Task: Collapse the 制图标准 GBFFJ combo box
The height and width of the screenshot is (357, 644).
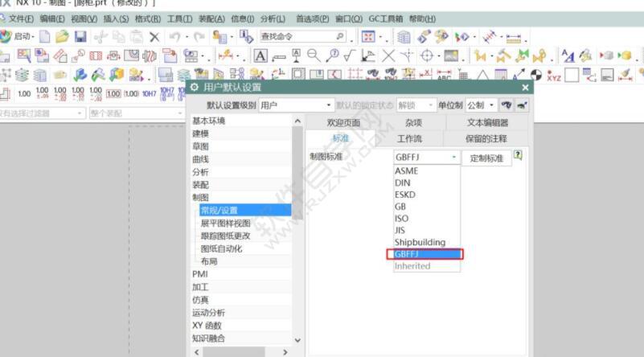Action: (x=453, y=158)
